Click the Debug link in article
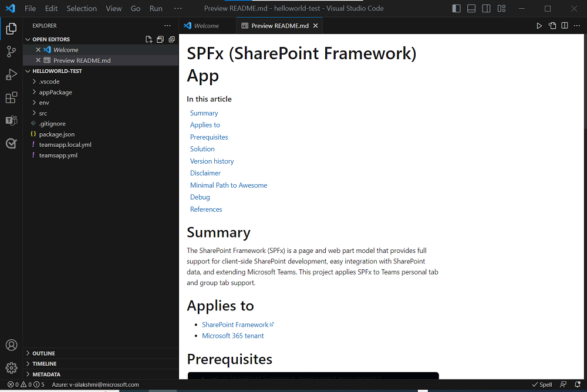 click(200, 197)
